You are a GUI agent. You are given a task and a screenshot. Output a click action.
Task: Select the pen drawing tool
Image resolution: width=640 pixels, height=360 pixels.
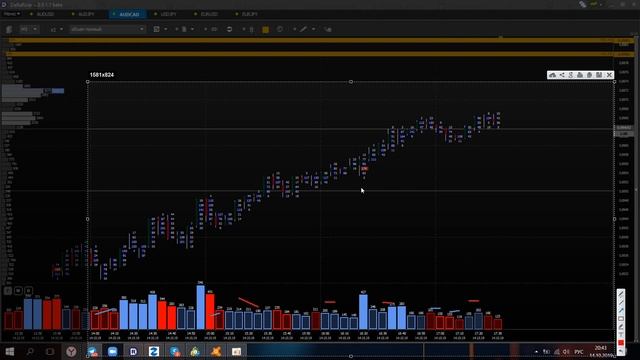coord(621,294)
